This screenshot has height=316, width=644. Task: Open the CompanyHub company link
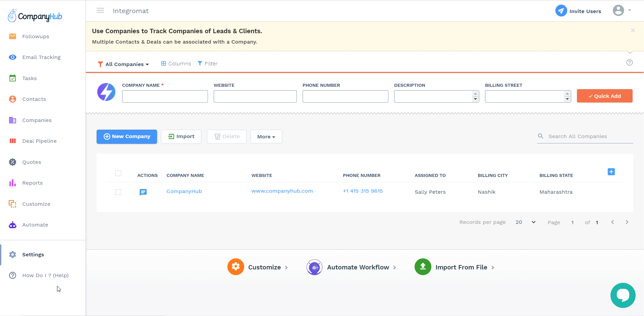184,191
